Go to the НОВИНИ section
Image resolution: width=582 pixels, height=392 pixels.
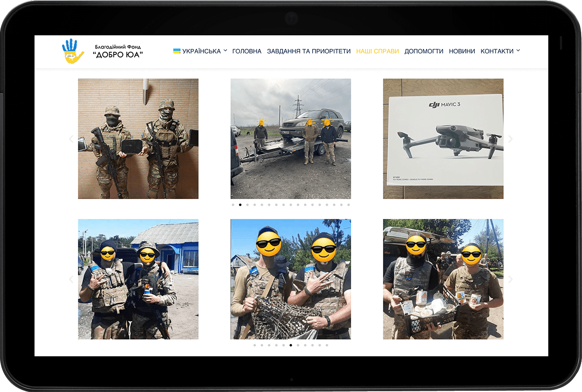462,51
